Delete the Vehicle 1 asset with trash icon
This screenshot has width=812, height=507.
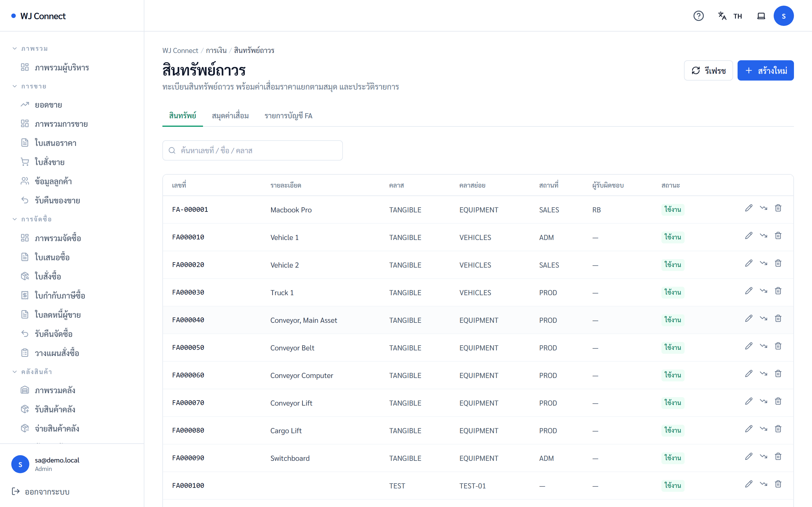click(x=778, y=236)
